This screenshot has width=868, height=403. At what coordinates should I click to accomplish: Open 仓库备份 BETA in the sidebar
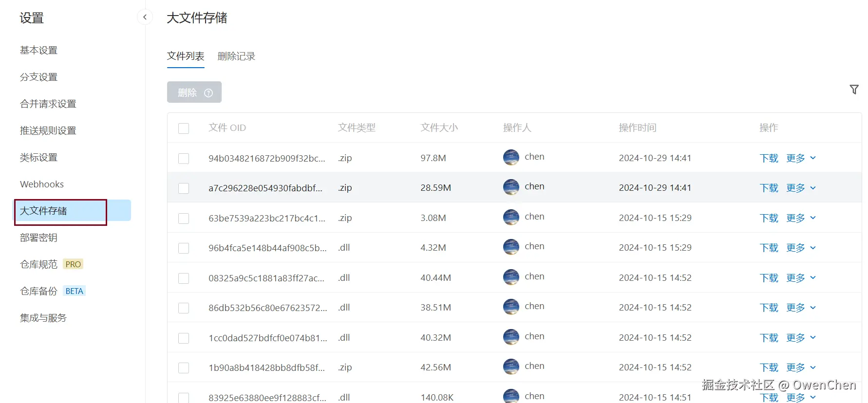click(53, 291)
